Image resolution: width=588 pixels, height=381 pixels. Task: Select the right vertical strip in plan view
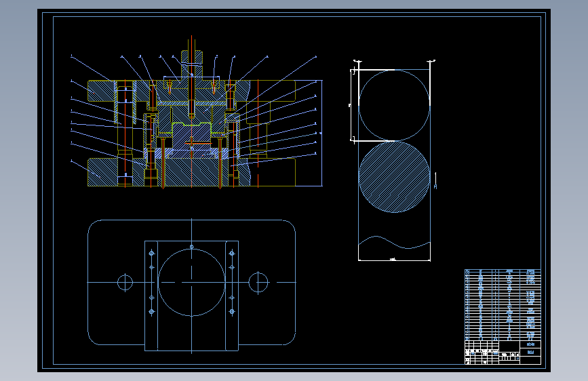232,296
